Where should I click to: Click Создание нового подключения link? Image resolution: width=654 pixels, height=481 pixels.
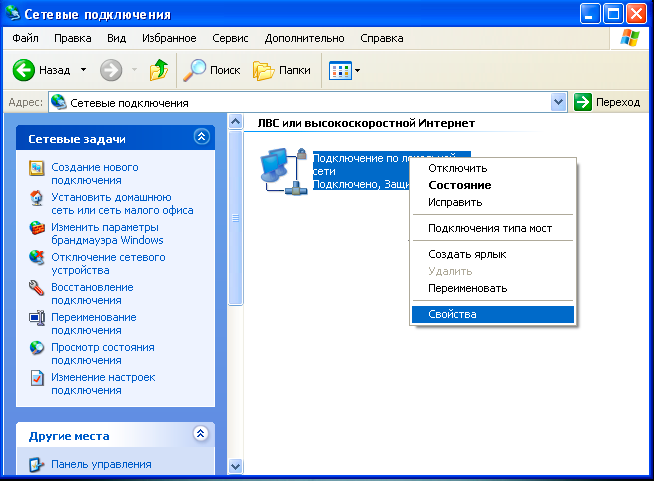point(95,174)
